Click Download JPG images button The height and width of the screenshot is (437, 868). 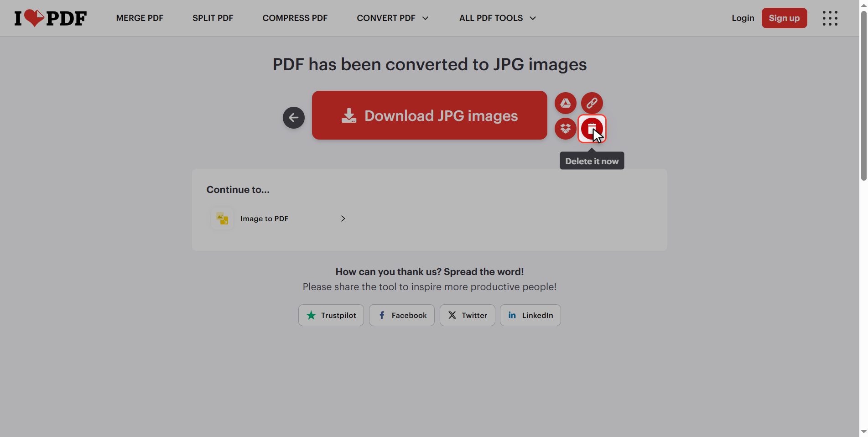tap(429, 115)
